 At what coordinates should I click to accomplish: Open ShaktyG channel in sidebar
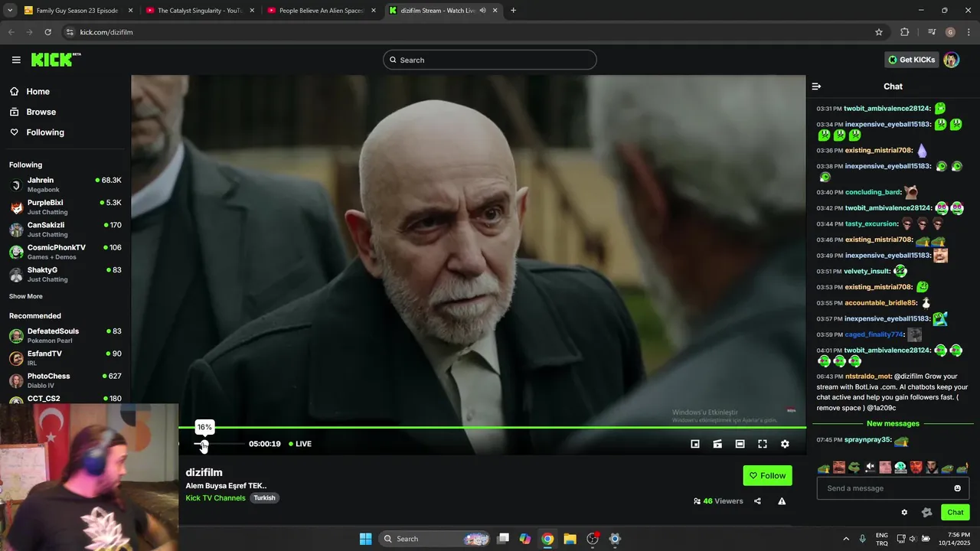point(65,274)
